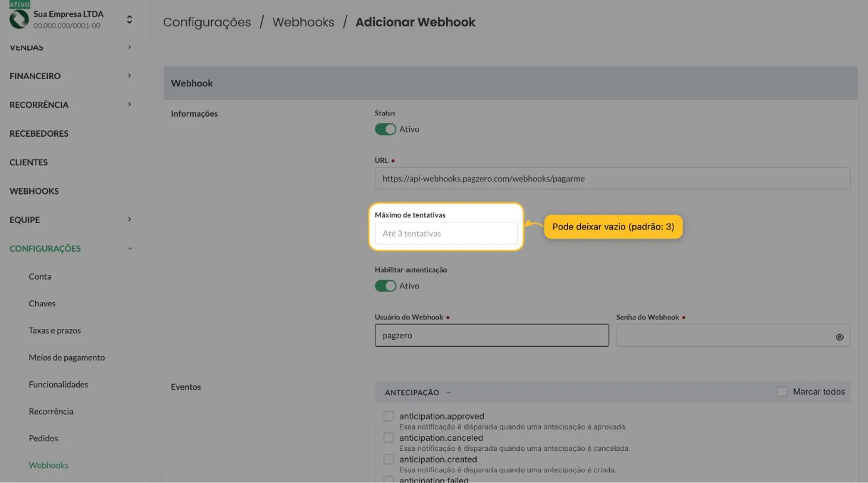868x483 pixels.
Task: Expand the VENDAS menu chevron
Action: coord(130,47)
